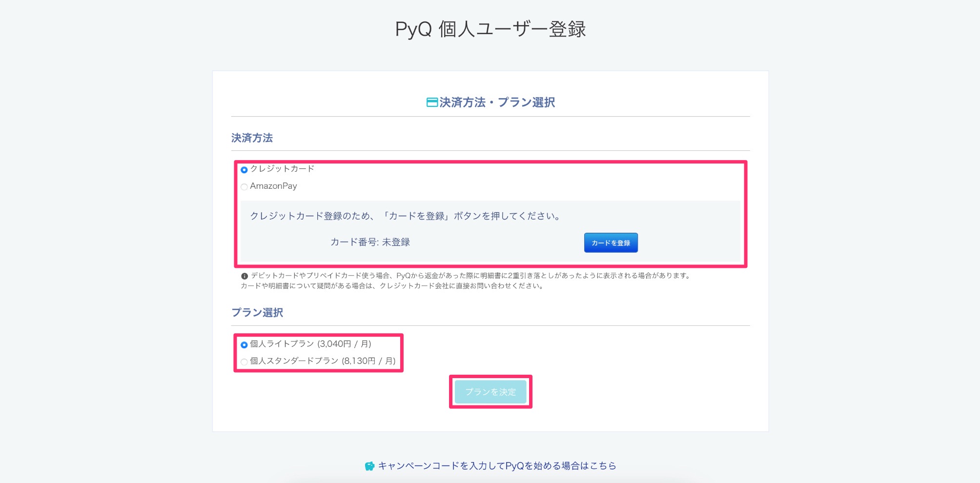Click the プランを決定 button

[490, 391]
